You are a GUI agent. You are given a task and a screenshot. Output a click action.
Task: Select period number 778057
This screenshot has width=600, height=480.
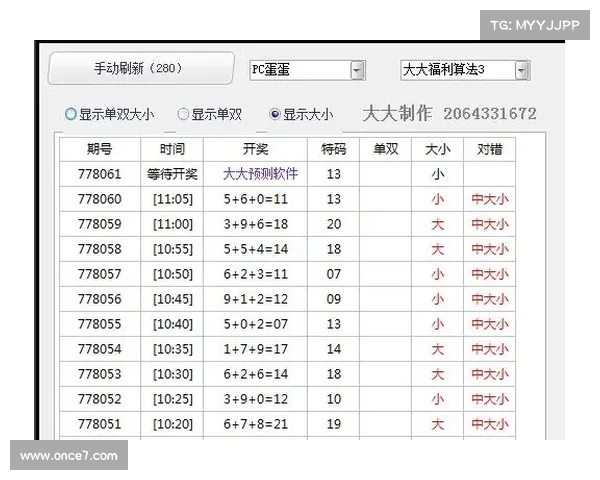(99, 274)
